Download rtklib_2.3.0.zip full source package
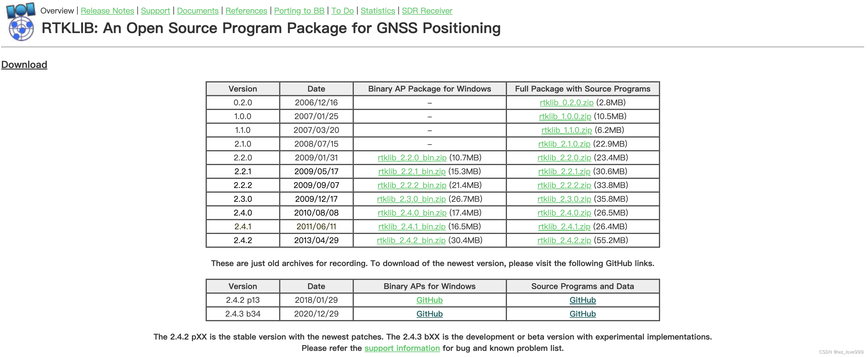This screenshot has height=357, width=868. point(564,199)
